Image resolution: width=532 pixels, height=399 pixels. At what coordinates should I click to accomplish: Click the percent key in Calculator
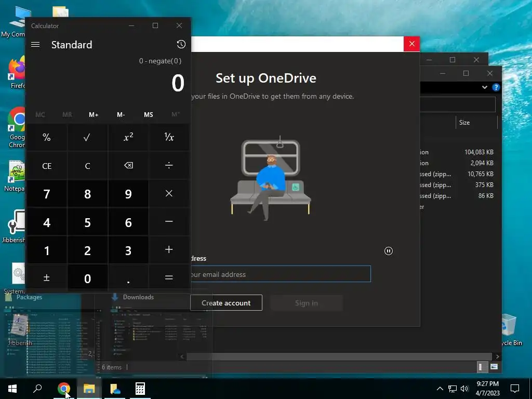pyautogui.click(x=47, y=137)
